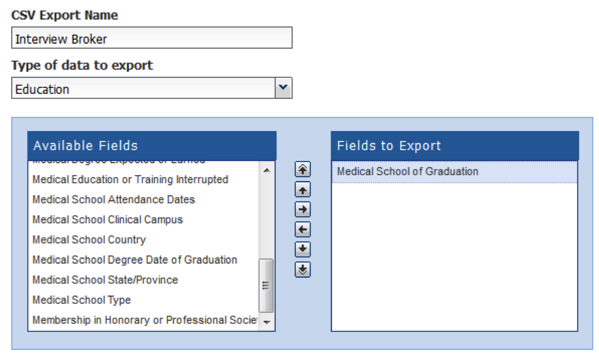
Task: Click the Education combo box field
Action: tap(152, 88)
